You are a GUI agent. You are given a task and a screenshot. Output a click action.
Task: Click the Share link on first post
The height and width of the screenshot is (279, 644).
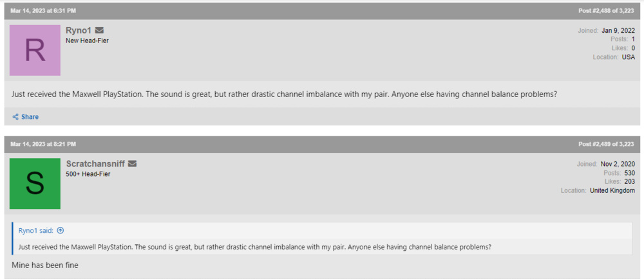(30, 117)
